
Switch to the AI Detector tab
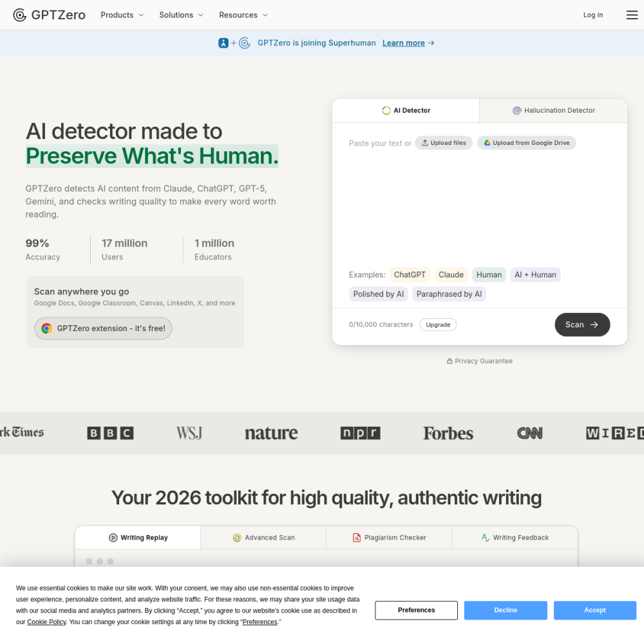tap(406, 111)
